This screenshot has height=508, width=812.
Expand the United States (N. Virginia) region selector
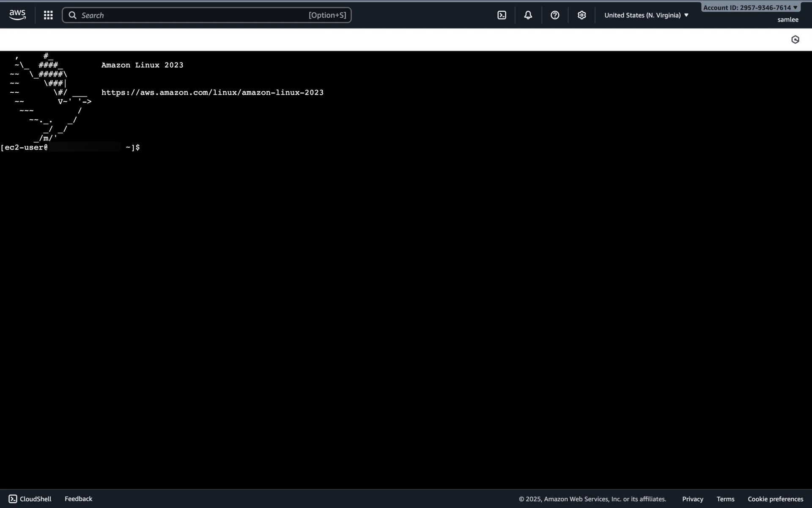click(646, 15)
